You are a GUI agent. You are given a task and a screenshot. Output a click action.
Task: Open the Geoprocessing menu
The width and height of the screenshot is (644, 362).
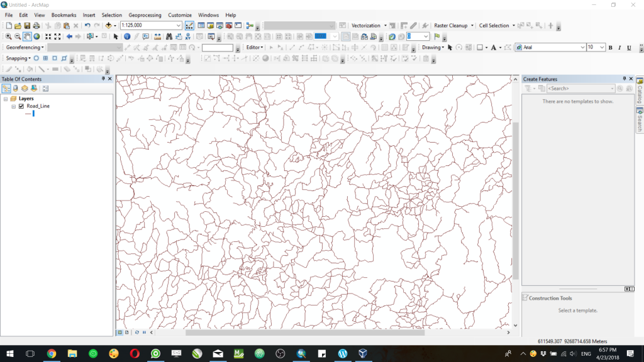146,14
